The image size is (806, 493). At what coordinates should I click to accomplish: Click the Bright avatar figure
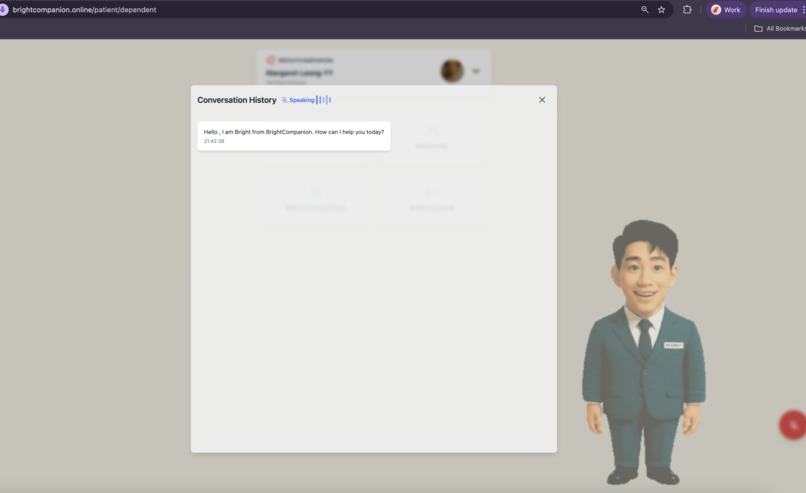[x=644, y=353]
